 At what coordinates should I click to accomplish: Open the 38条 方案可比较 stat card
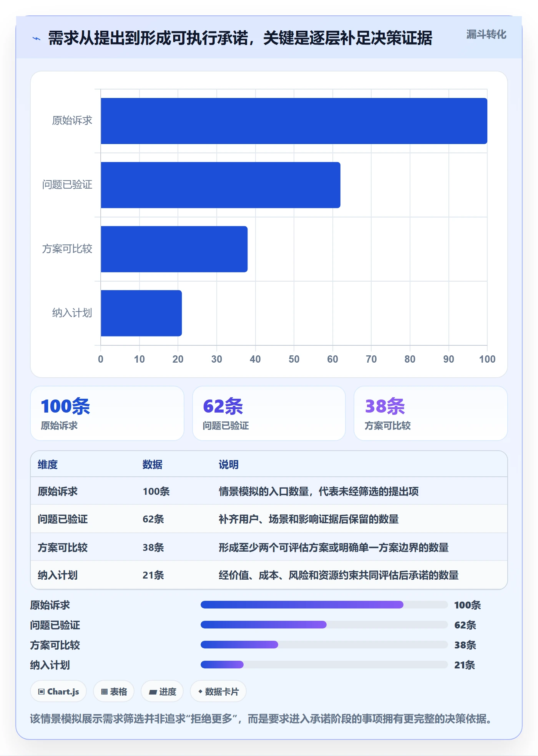point(431,413)
